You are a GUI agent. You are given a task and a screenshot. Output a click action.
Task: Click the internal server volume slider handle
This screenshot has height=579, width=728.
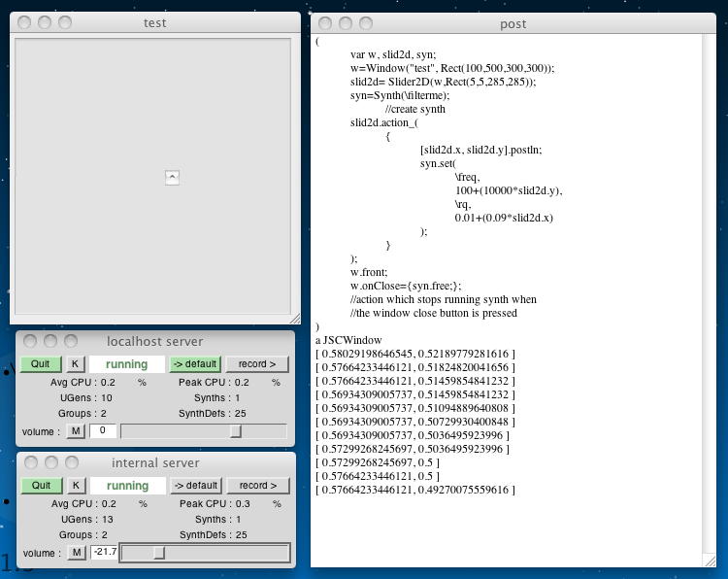159,553
